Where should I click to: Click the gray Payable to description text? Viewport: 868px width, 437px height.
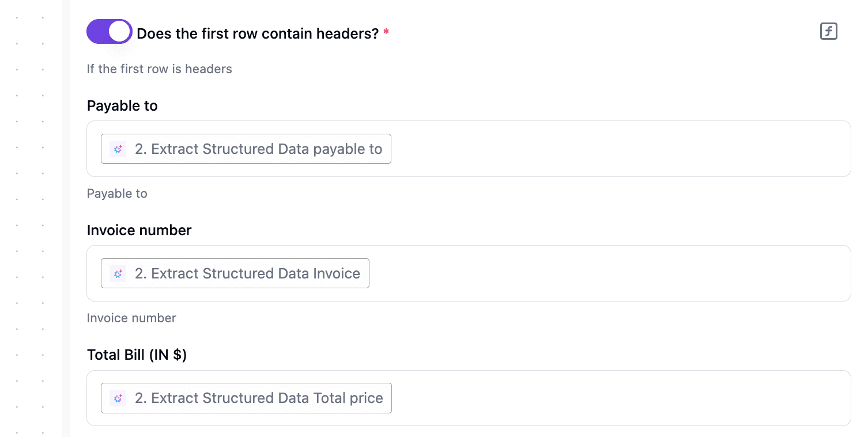click(x=117, y=194)
